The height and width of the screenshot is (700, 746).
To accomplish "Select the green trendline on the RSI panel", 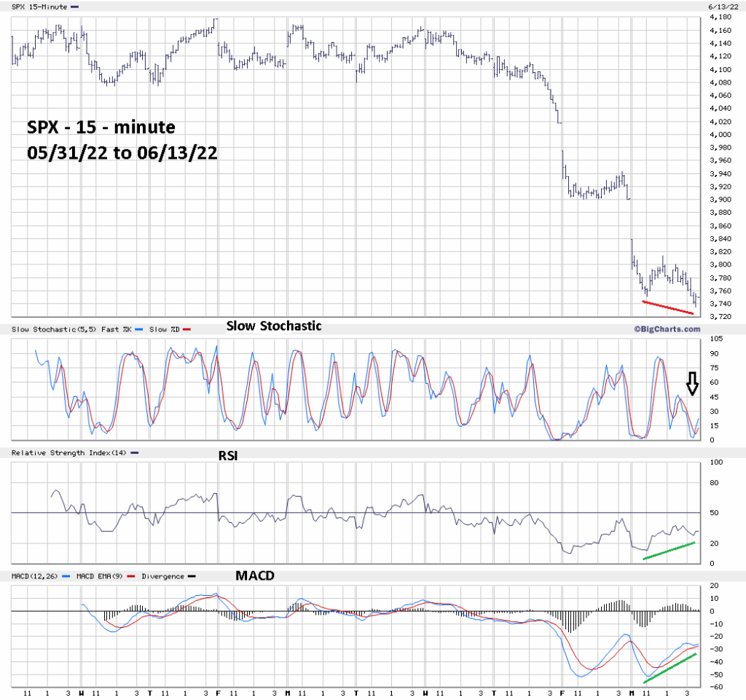I will tap(669, 551).
